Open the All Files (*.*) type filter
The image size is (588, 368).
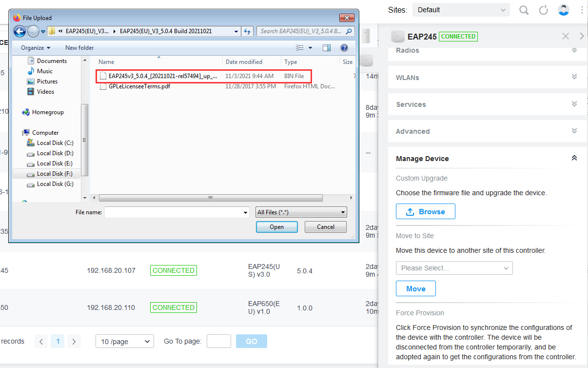click(x=301, y=212)
